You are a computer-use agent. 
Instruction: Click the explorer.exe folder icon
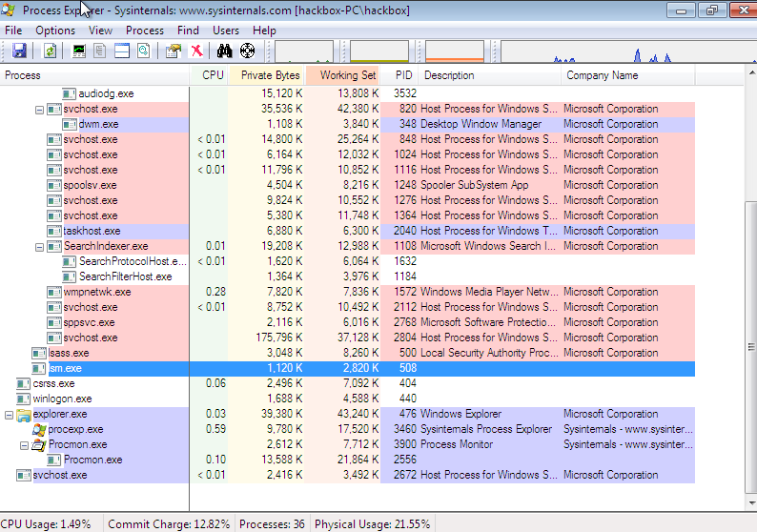click(x=24, y=415)
